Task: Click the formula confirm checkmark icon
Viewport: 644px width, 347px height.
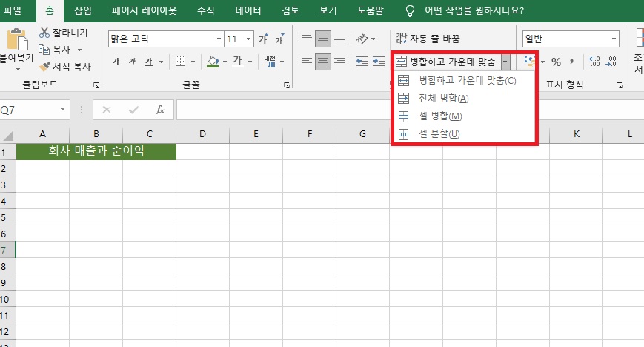Action: tap(133, 110)
